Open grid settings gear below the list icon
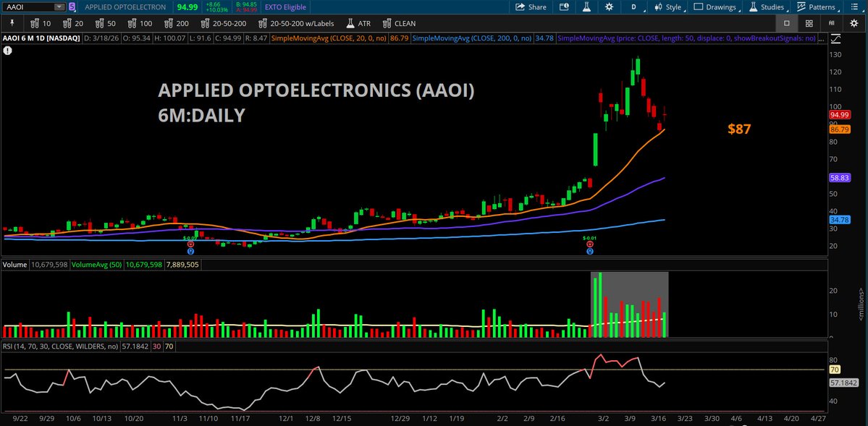868x426 pixels. tap(854, 23)
